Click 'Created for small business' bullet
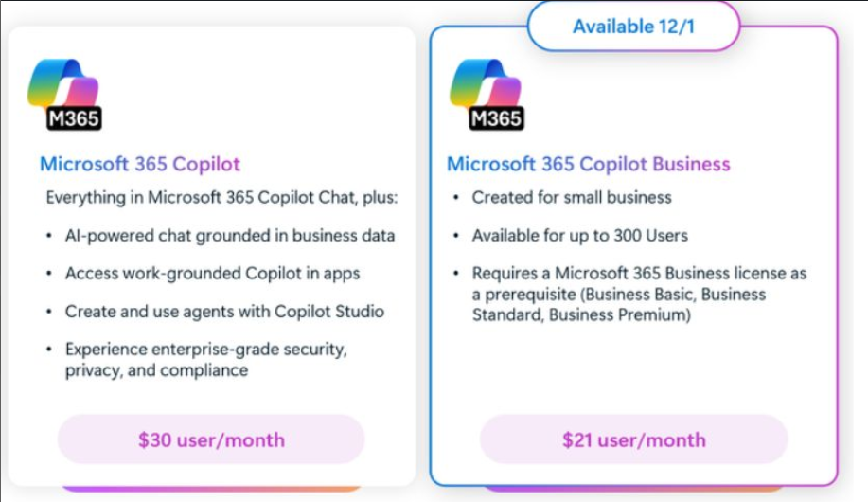 [572, 197]
